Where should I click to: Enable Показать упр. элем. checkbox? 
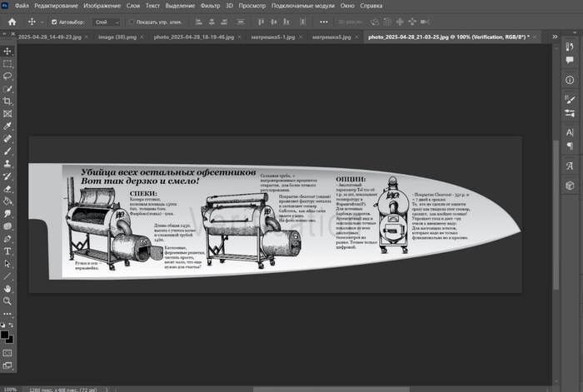132,22
